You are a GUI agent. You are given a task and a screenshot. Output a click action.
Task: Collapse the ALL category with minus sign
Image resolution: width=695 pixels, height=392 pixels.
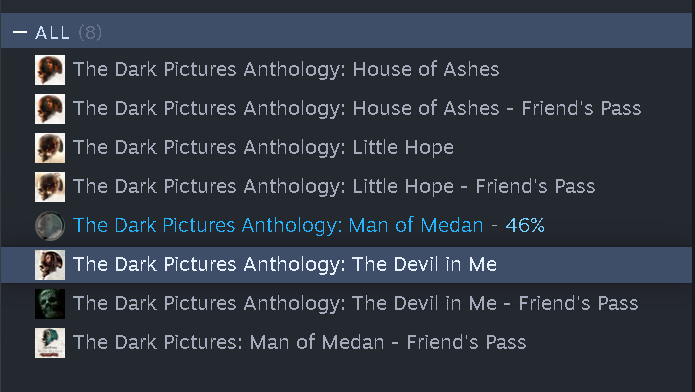[20, 32]
